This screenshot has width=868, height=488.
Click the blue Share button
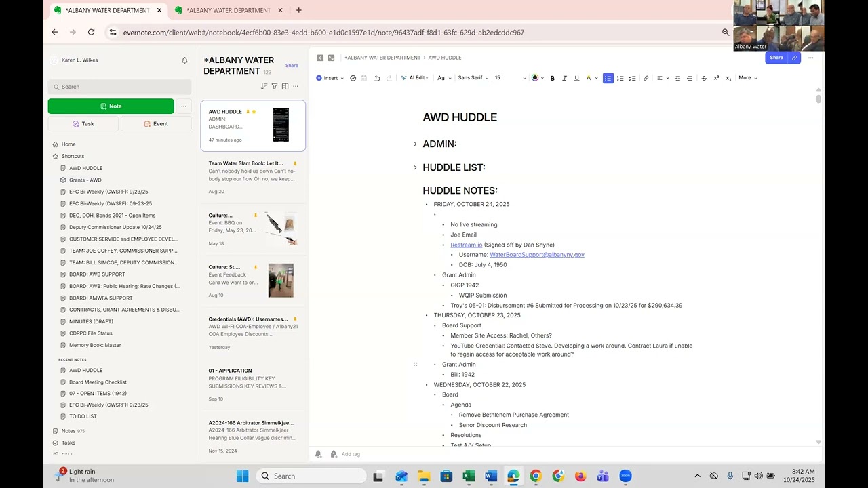[776, 58]
